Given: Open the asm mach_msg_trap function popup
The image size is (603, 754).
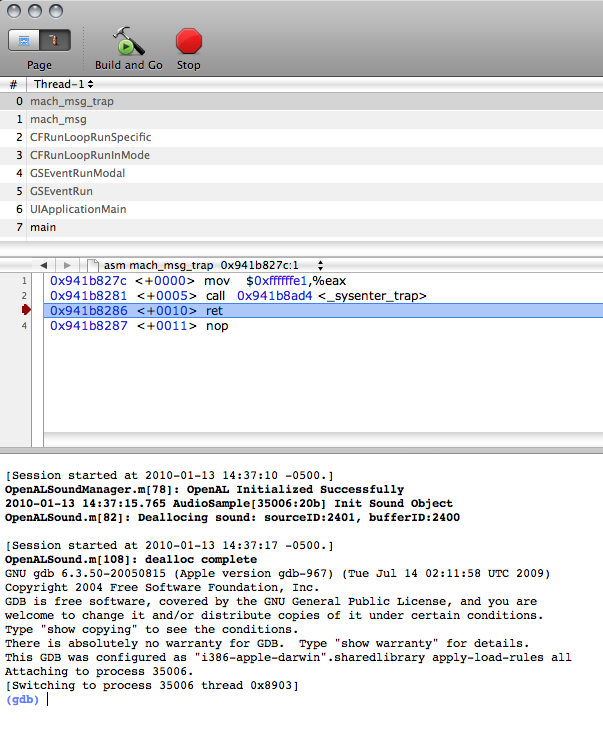Looking at the screenshot, I should [x=214, y=265].
